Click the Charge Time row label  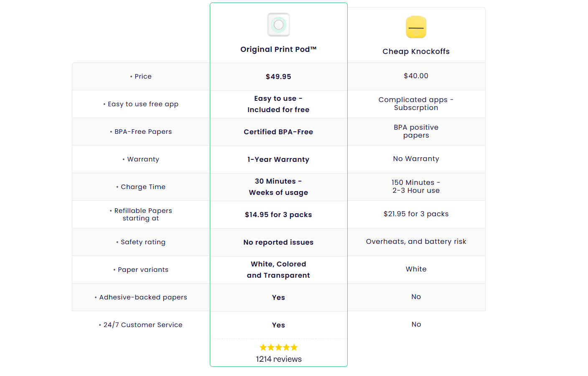pyautogui.click(x=143, y=187)
